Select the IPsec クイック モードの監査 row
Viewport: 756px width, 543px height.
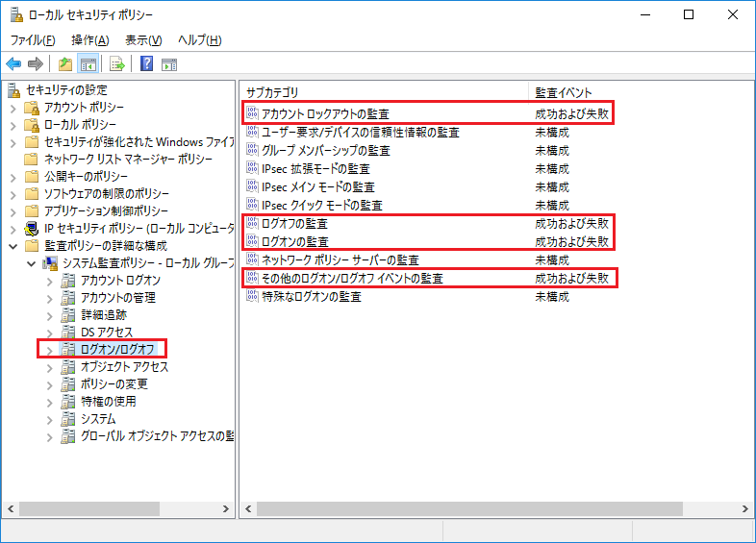point(408,205)
